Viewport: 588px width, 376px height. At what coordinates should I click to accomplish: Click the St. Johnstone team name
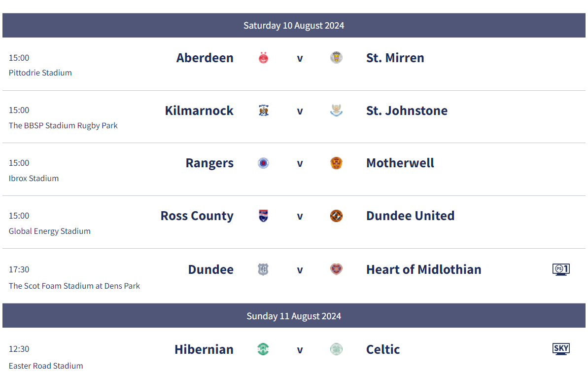tap(407, 111)
